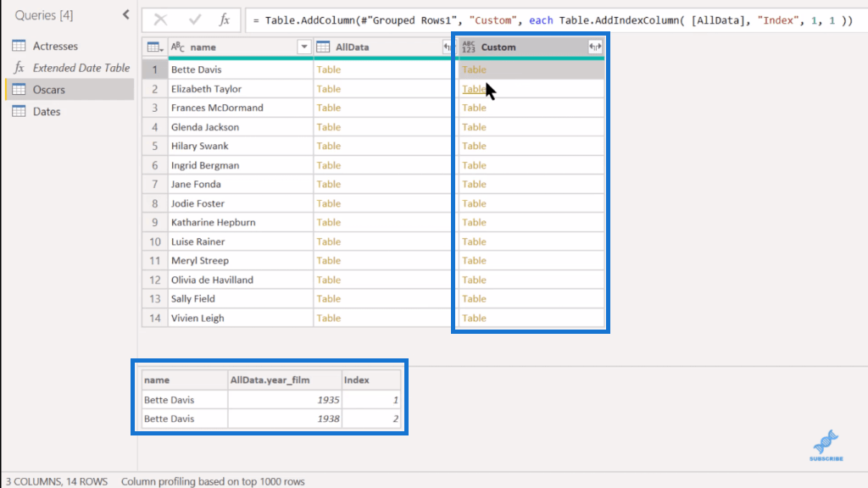Click inside the formula bar text
The image size is (868, 488).
[554, 20]
